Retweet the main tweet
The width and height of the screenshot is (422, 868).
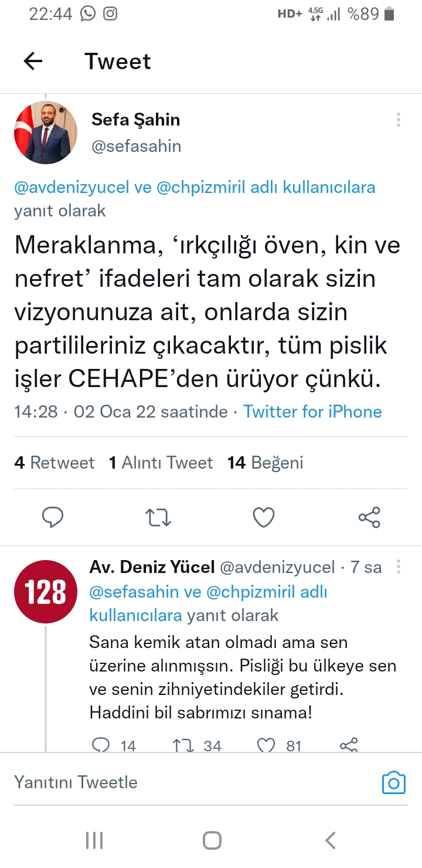tap(158, 517)
